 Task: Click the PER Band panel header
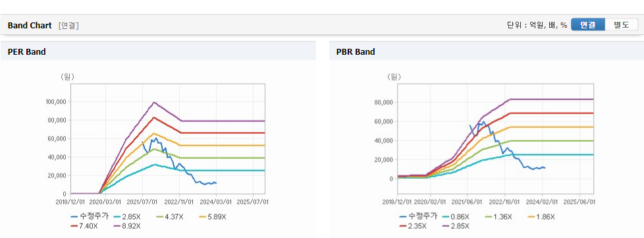(x=158, y=52)
